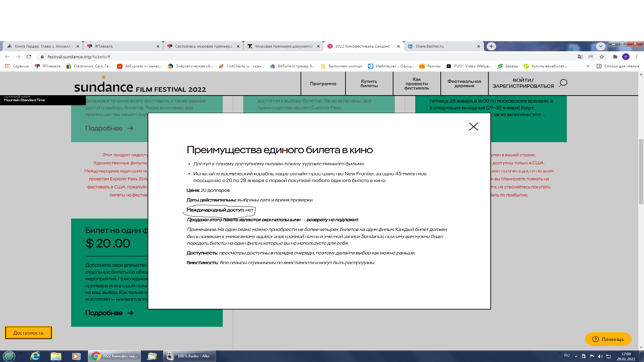Viewport: 644px width, 362px height.
Task: Close the ticket benefits popup with X
Action: click(x=473, y=126)
